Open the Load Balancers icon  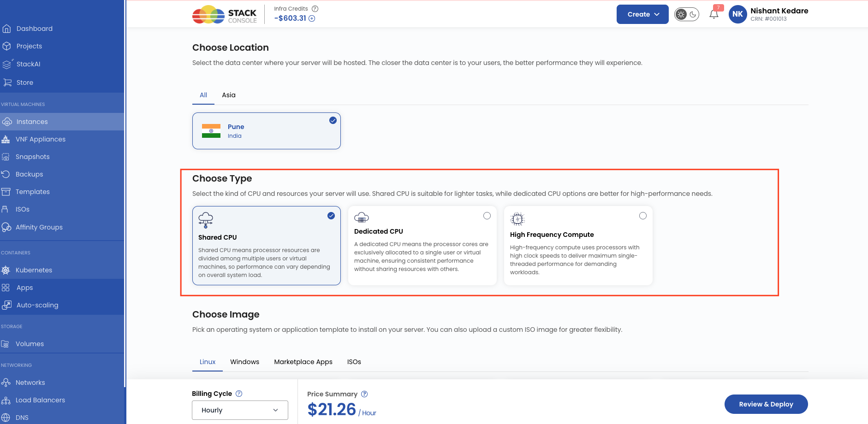point(6,400)
